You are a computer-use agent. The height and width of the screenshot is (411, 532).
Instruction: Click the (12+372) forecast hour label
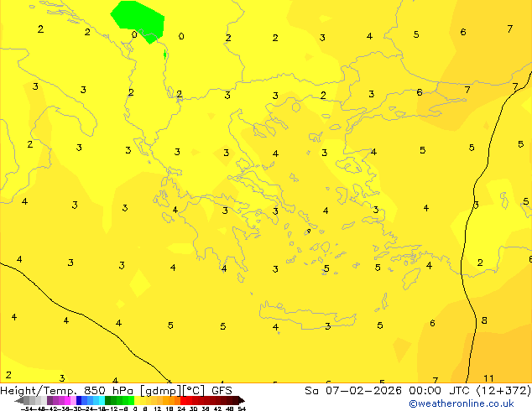click(503, 391)
